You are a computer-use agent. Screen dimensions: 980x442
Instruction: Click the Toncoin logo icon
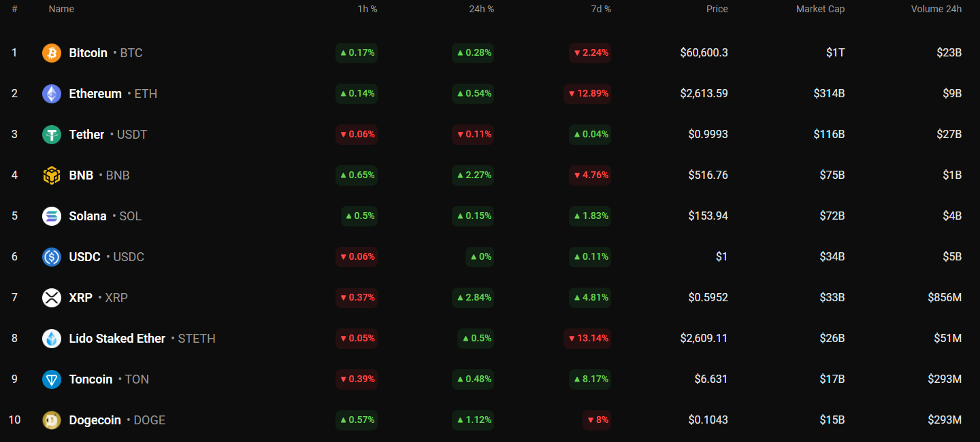(52, 379)
